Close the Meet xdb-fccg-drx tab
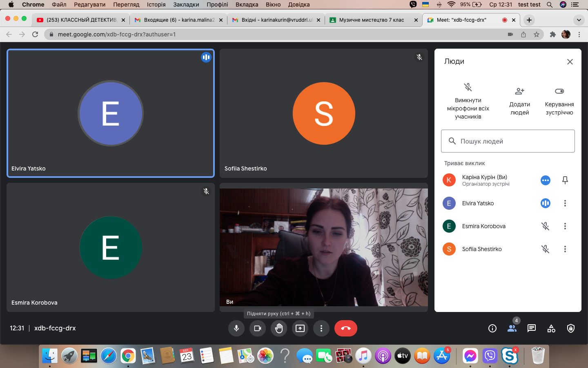588x368 pixels. click(514, 20)
